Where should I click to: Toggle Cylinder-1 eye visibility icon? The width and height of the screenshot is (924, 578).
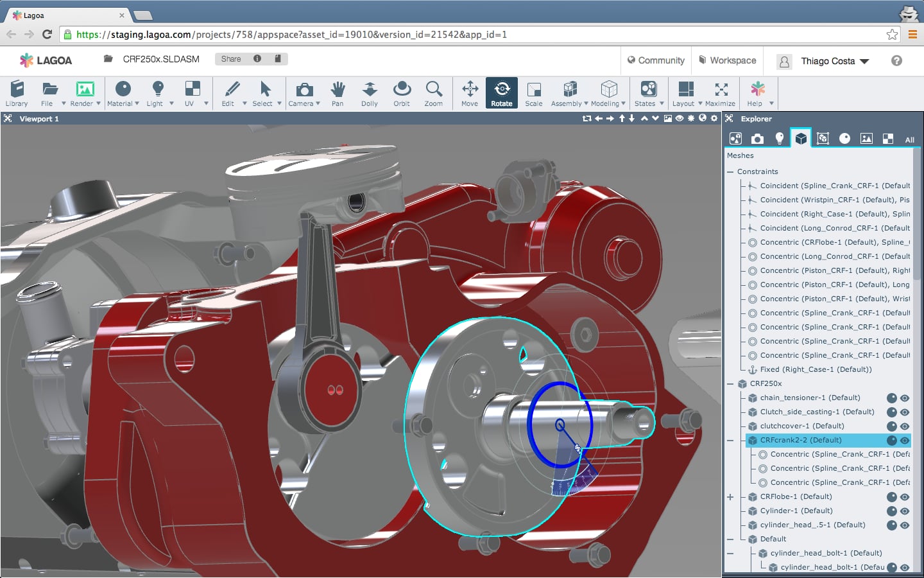click(905, 511)
